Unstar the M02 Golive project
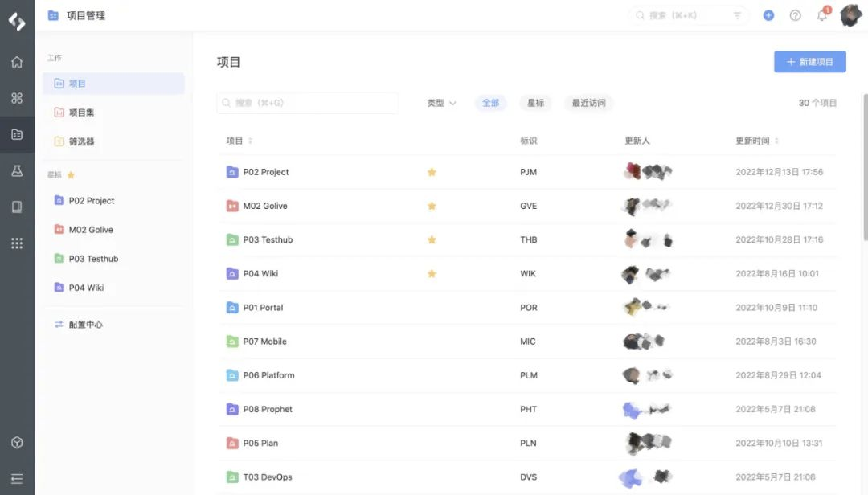Screen dimensions: 868x495 click(x=432, y=206)
